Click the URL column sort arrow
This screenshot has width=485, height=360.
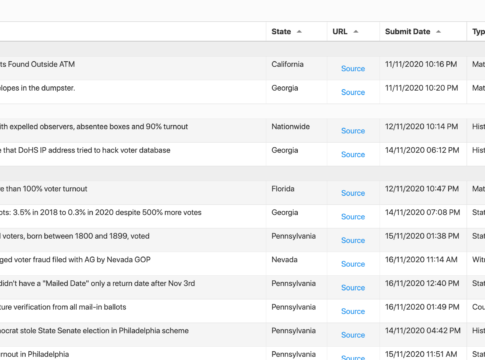356,32
